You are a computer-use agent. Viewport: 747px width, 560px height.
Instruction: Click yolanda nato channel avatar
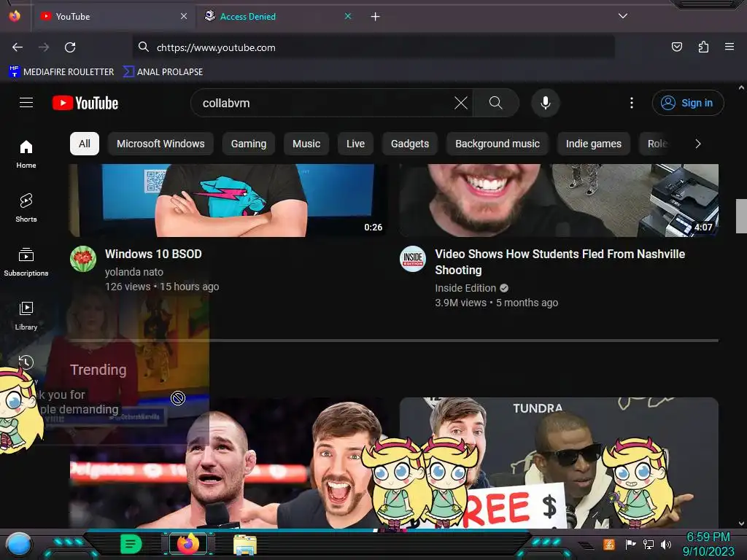(83, 259)
